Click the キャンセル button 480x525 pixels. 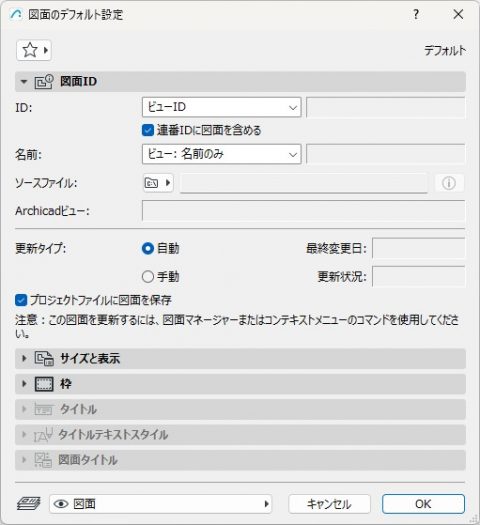[329, 504]
